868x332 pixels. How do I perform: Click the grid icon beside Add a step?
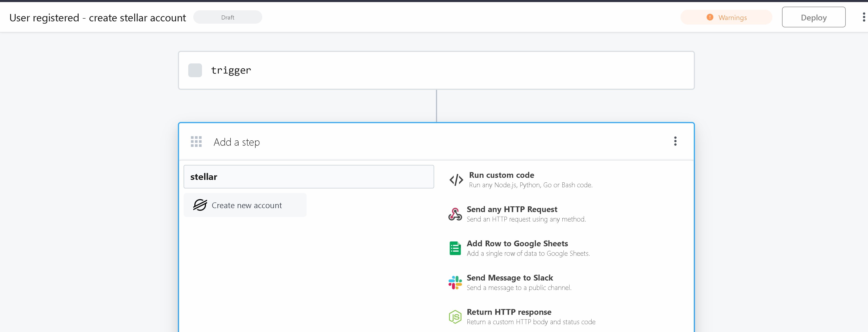click(x=196, y=142)
